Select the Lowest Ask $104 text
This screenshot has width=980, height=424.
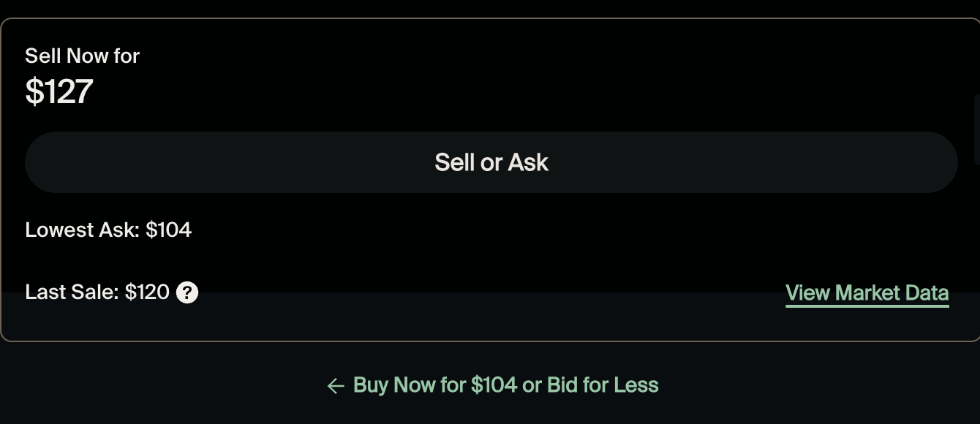[x=108, y=229]
